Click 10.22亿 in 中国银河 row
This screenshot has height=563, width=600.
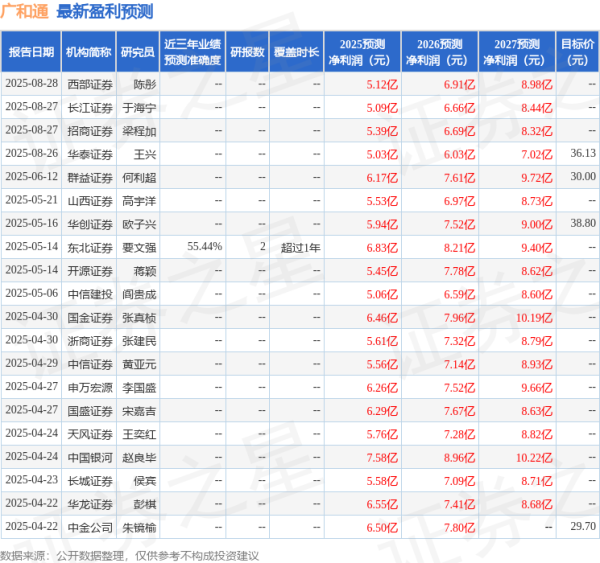[534, 458]
